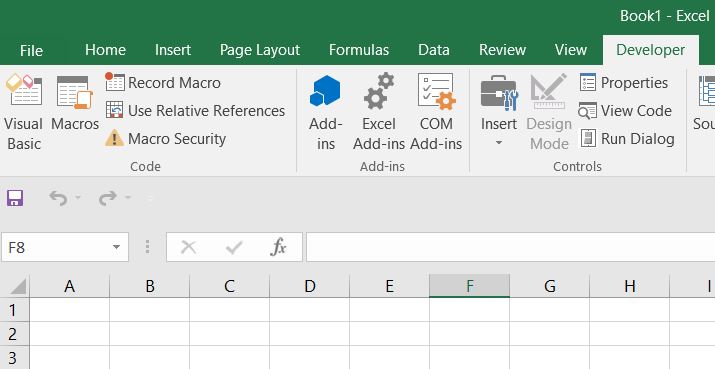
Task: Click inside the formula bar input
Action: [x=510, y=247]
